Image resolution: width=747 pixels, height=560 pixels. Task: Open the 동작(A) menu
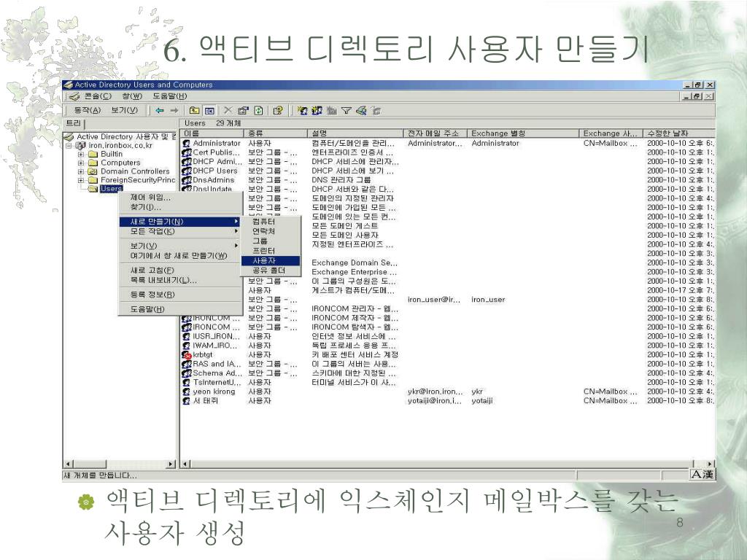tap(88, 111)
